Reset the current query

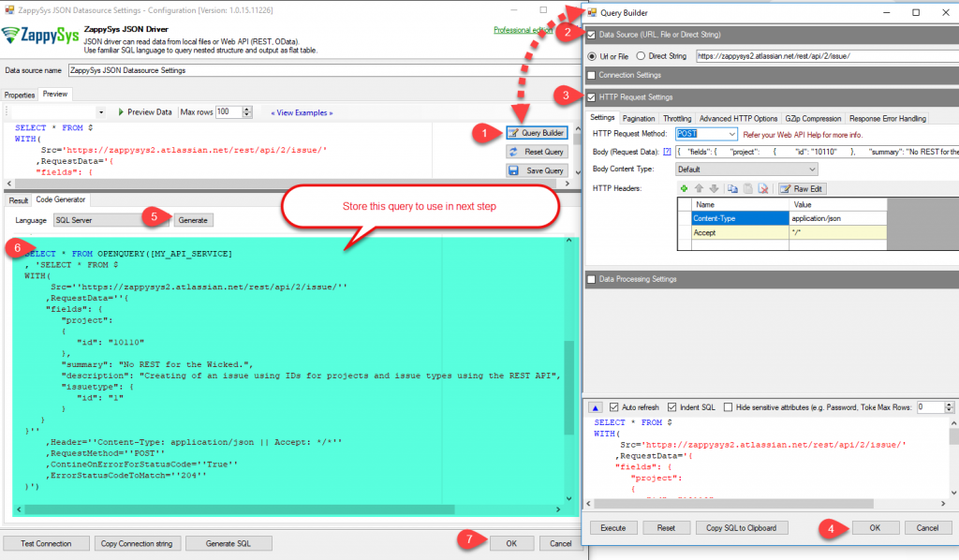pyautogui.click(x=537, y=152)
